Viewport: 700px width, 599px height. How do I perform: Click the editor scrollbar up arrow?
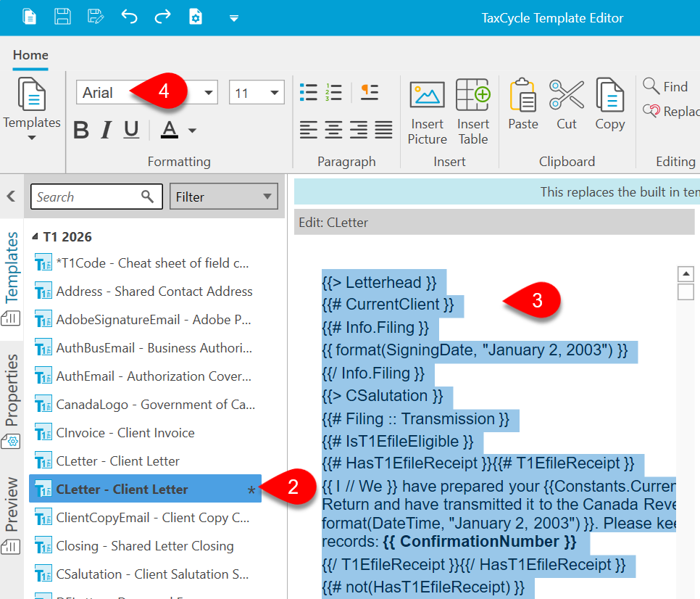pyautogui.click(x=686, y=273)
